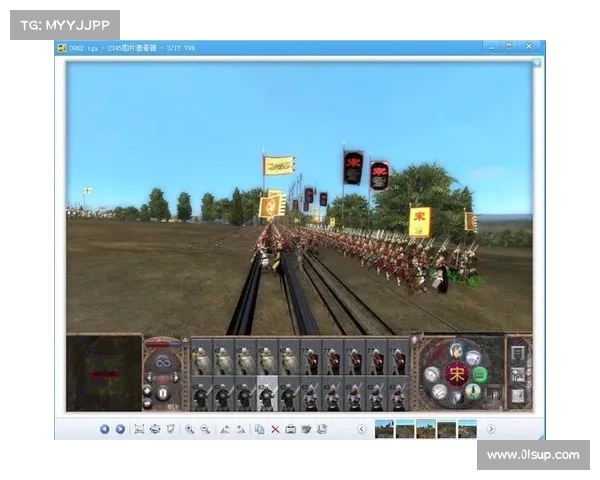Rotate the image clockwise

click(241, 429)
